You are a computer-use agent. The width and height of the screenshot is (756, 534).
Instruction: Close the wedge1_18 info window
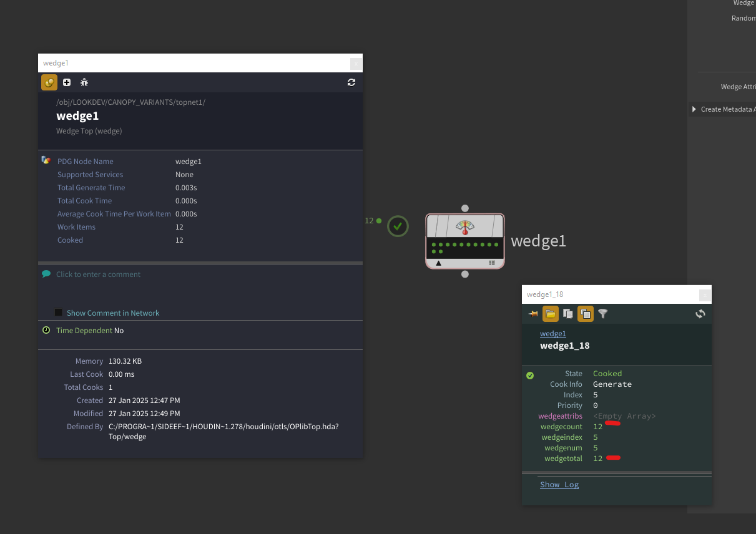(705, 294)
